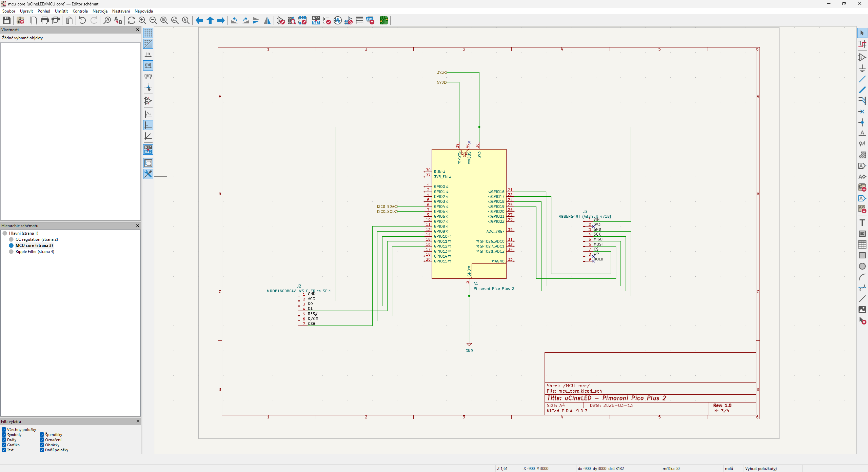Click the Find and Replace icon
Image resolution: width=868 pixels, height=472 pixels.
pyautogui.click(x=118, y=21)
